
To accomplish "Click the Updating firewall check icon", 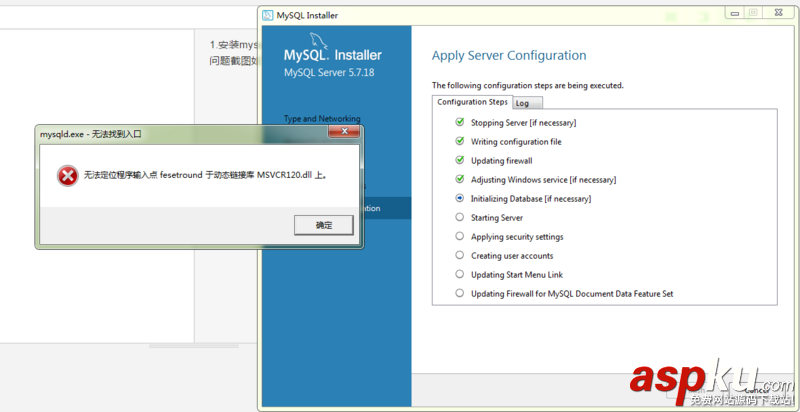I will [460, 161].
